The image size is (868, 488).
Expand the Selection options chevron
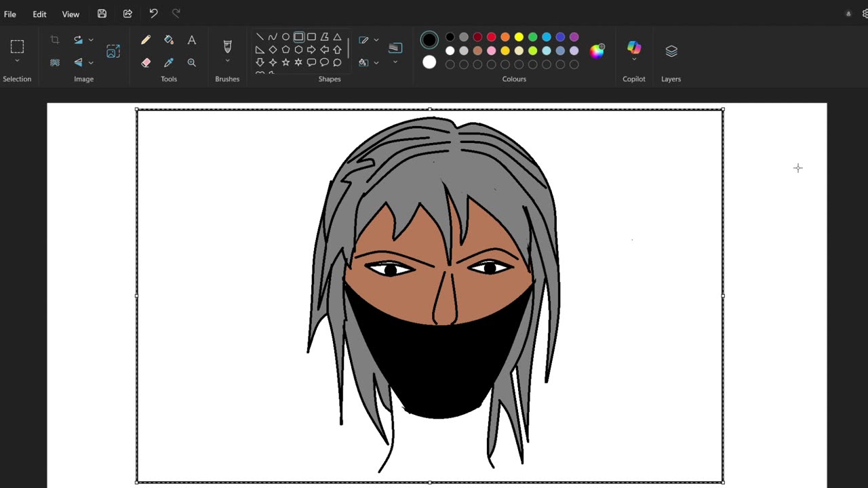(x=17, y=62)
